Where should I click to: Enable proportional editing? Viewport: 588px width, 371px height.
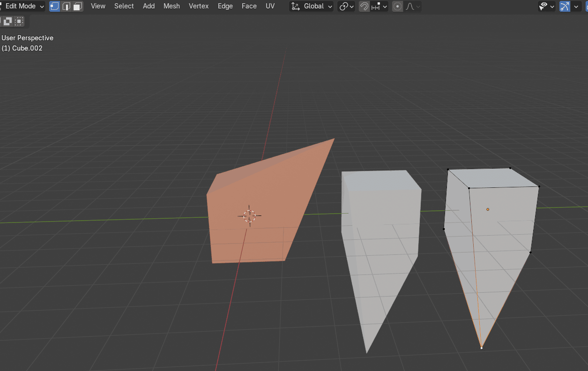coord(397,6)
